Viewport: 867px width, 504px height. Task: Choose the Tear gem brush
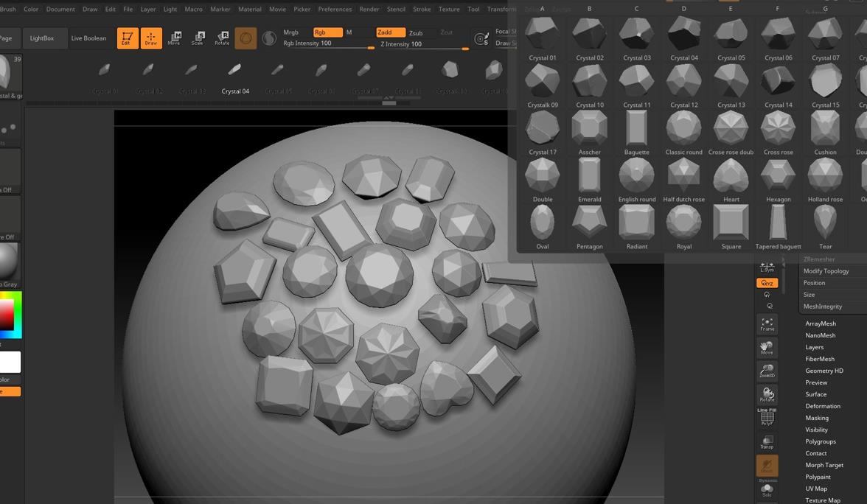825,227
